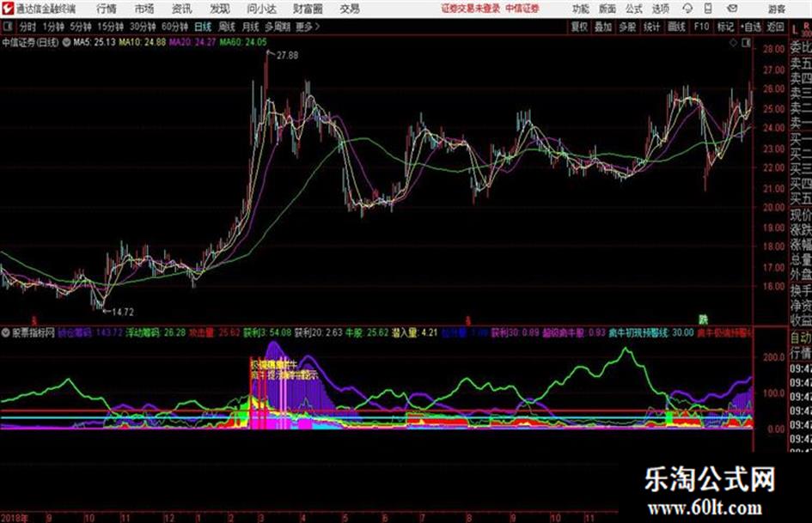This screenshot has width=812, height=523.
Task: Toggle the chart side panel icon near 28.00
Action: (746, 44)
